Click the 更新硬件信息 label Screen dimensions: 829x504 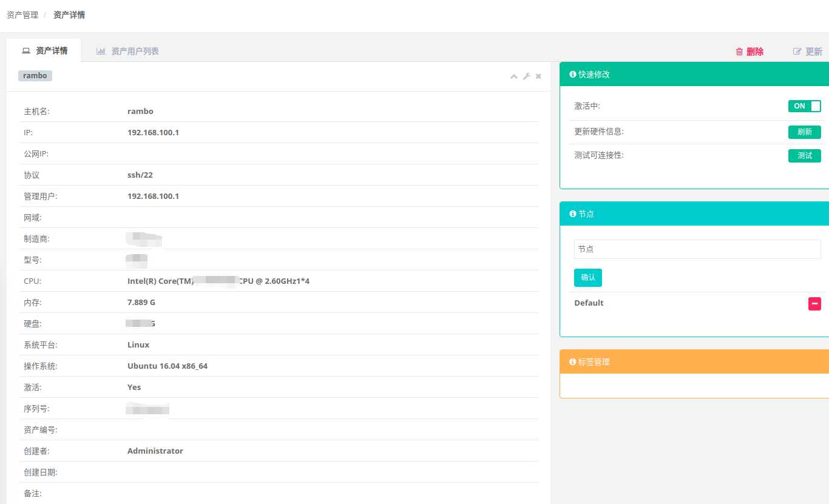[x=599, y=132]
